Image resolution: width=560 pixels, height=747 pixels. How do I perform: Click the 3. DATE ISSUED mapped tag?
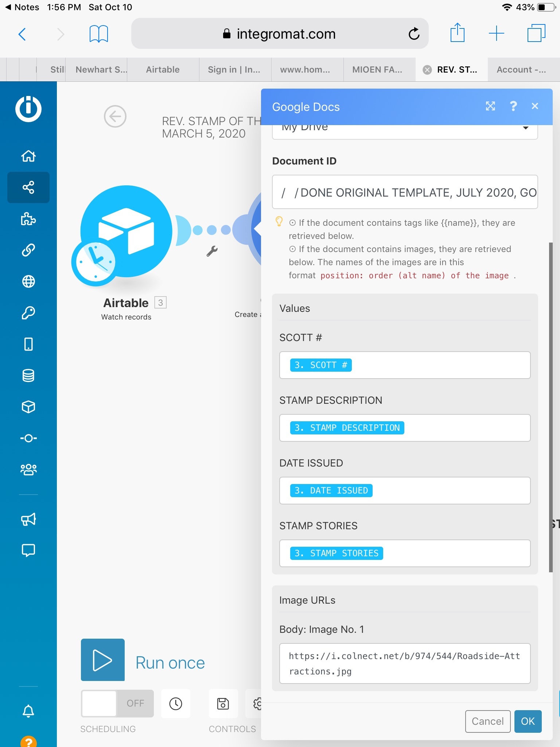coord(331,491)
